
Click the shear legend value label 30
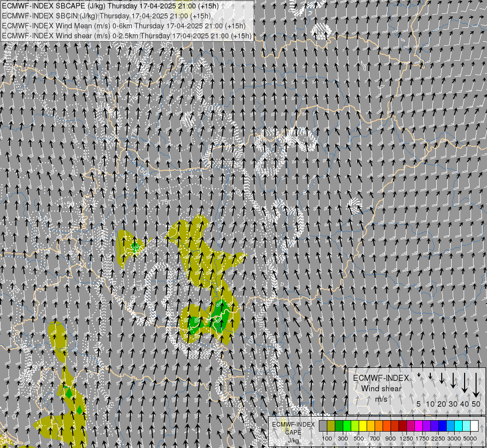[x=453, y=404]
